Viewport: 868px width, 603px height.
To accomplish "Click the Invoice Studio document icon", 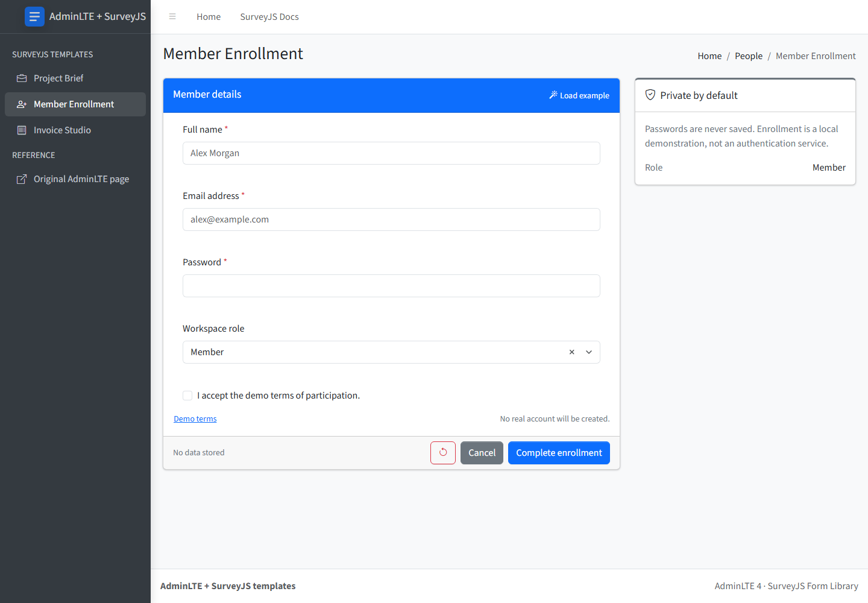I will (22, 130).
